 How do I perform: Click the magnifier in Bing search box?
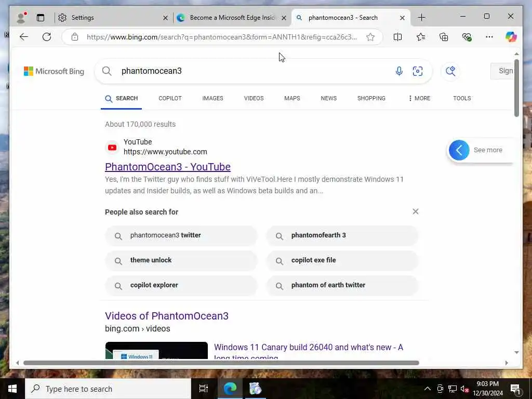tap(107, 71)
